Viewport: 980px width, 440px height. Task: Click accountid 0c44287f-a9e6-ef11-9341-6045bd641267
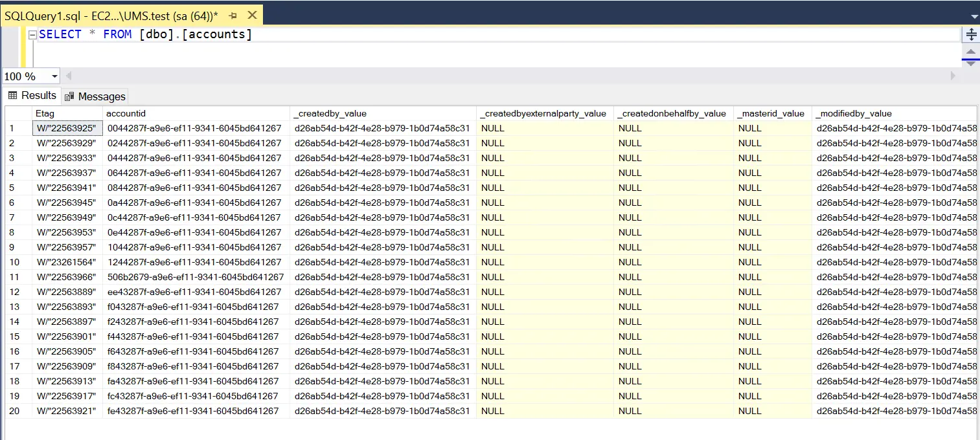(196, 217)
